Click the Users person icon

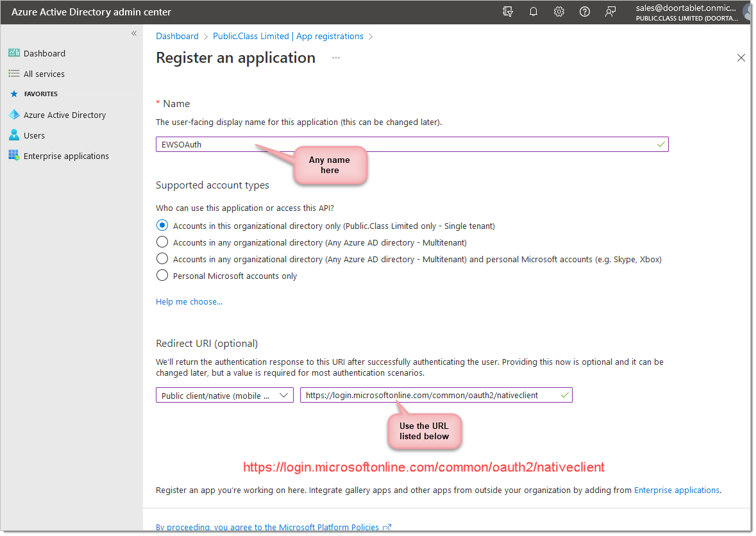(x=14, y=135)
